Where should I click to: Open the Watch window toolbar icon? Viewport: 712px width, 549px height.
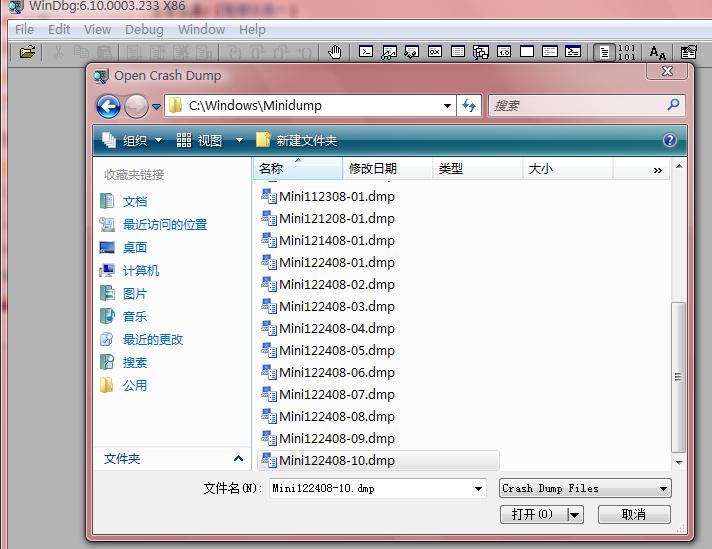tap(389, 52)
